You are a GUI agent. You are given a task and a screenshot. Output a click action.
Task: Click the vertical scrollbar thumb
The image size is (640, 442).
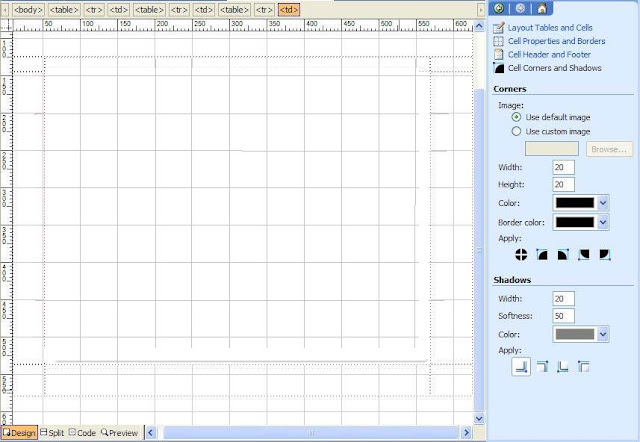[479, 251]
